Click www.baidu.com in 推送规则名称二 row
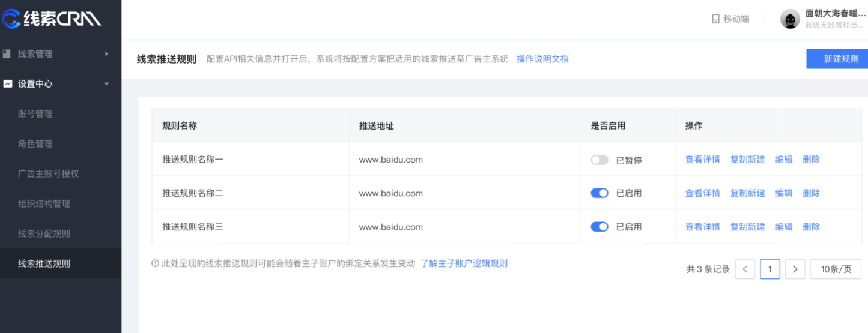Image resolution: width=868 pixels, height=333 pixels. click(391, 193)
